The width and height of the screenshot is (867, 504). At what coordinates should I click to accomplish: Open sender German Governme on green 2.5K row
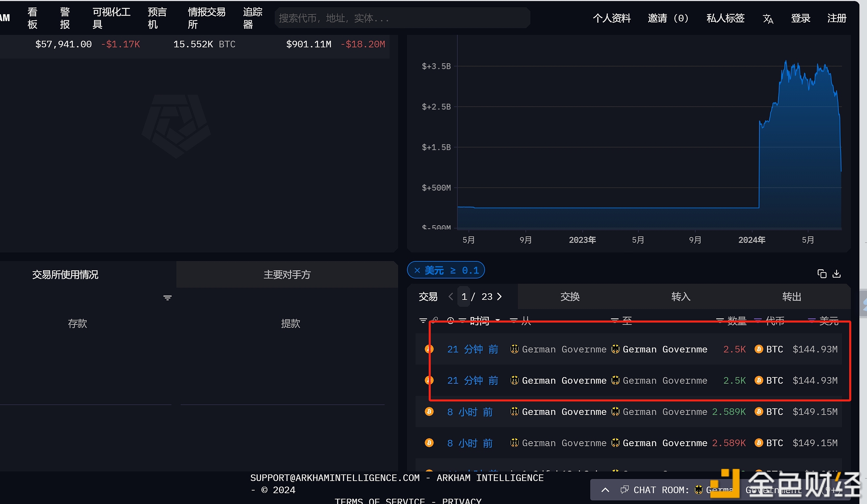(x=564, y=381)
